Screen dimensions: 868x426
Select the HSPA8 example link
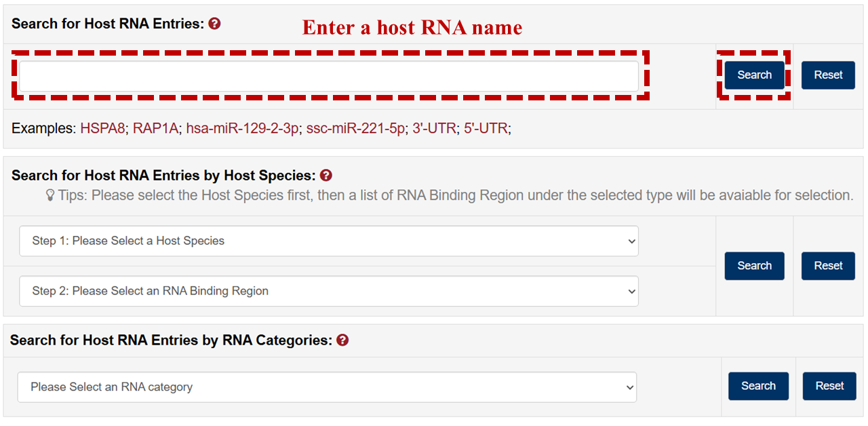pyautogui.click(x=102, y=128)
